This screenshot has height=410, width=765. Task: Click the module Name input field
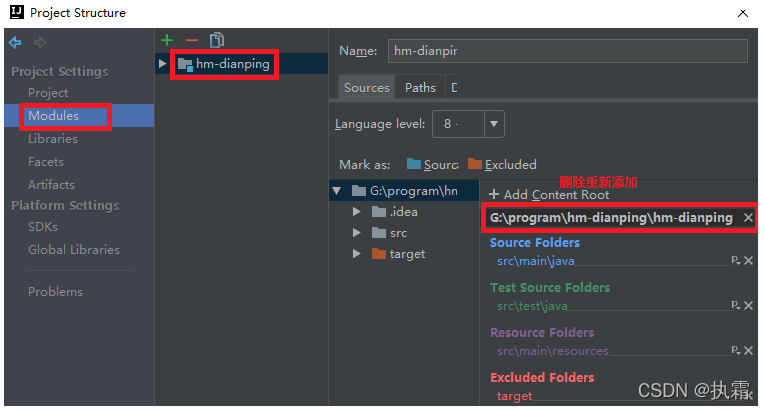point(567,51)
